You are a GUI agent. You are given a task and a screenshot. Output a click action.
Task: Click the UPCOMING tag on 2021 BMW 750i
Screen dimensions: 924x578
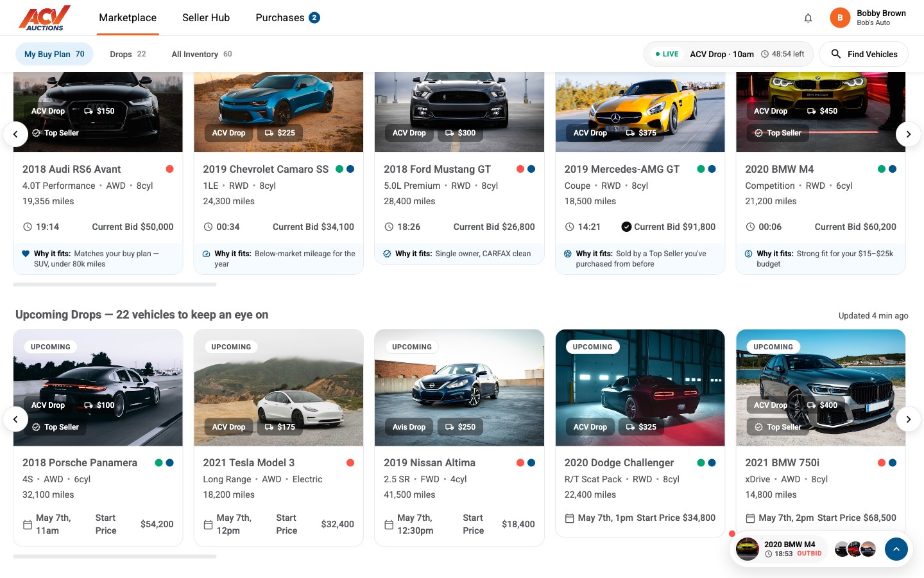coord(773,347)
